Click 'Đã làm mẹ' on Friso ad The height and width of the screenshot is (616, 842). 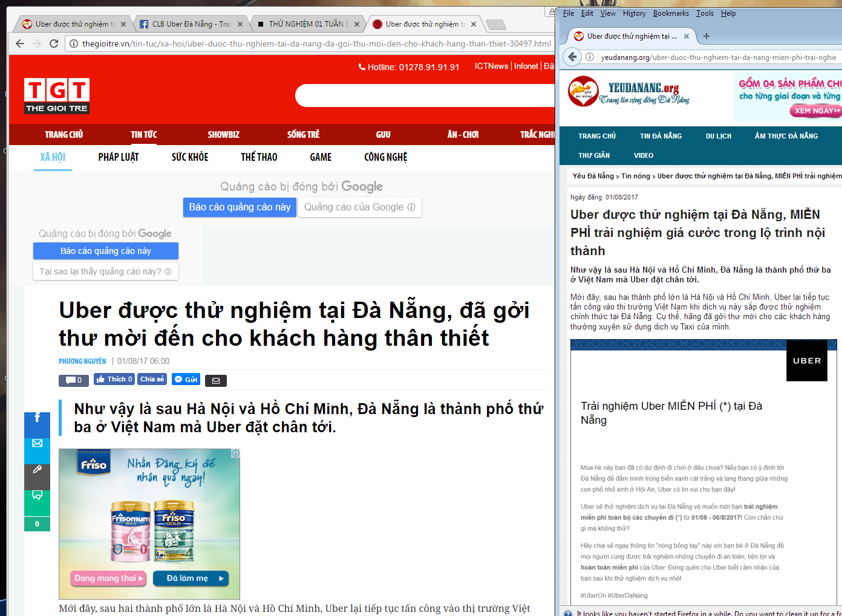point(191,579)
